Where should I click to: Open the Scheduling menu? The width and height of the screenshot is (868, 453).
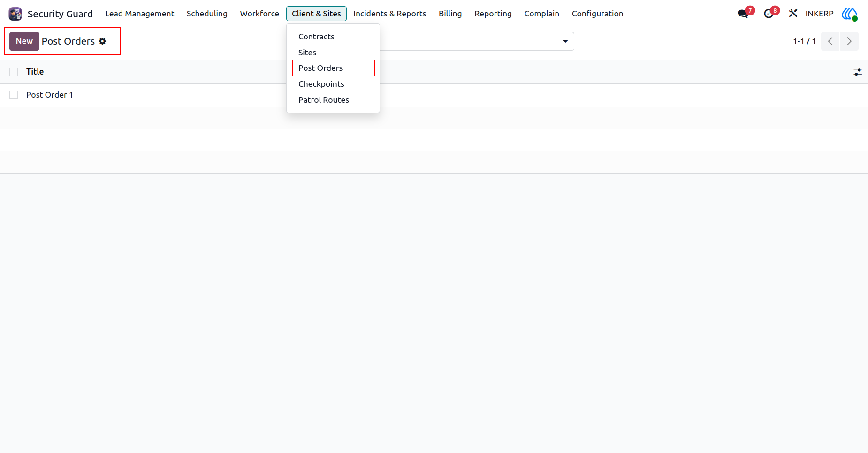[207, 14]
